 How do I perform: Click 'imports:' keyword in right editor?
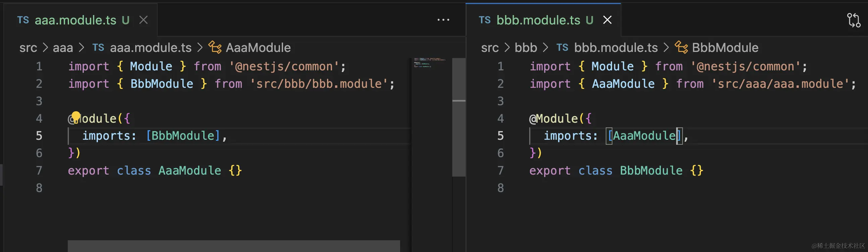(x=571, y=136)
